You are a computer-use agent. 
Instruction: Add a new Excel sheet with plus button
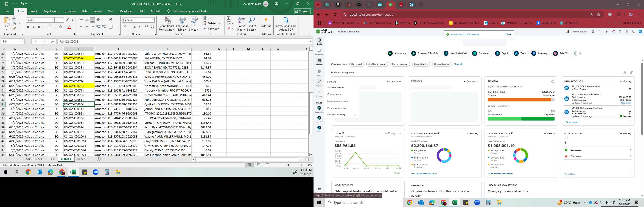[99, 159]
